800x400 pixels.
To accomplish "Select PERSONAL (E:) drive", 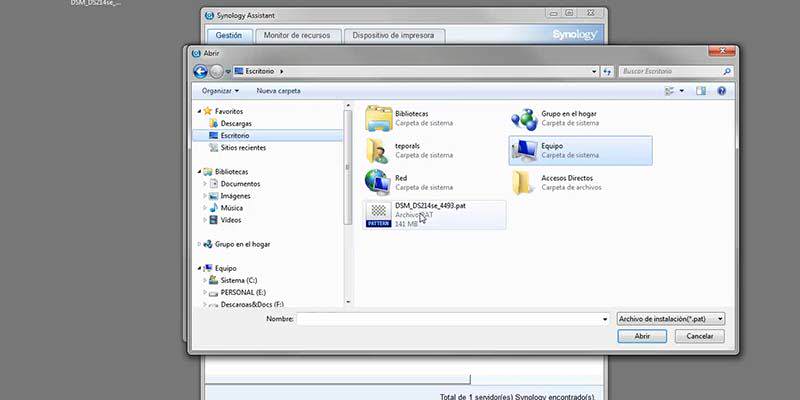I will pyautogui.click(x=243, y=293).
